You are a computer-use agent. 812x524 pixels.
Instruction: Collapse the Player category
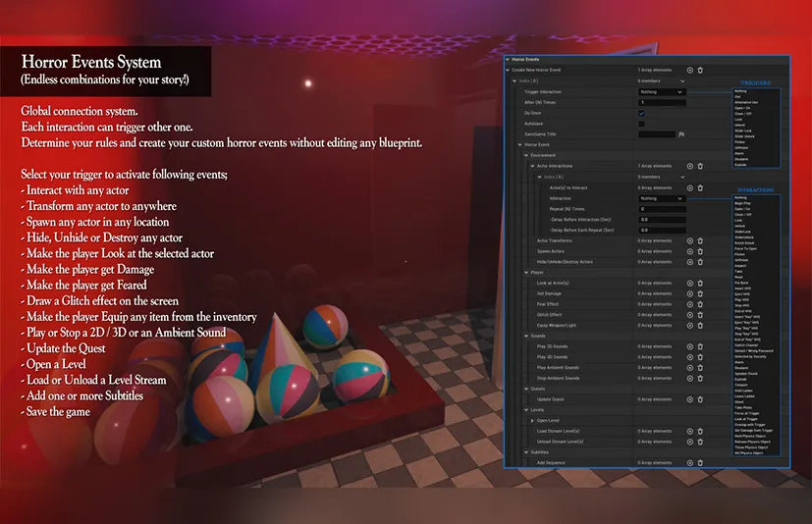point(526,273)
